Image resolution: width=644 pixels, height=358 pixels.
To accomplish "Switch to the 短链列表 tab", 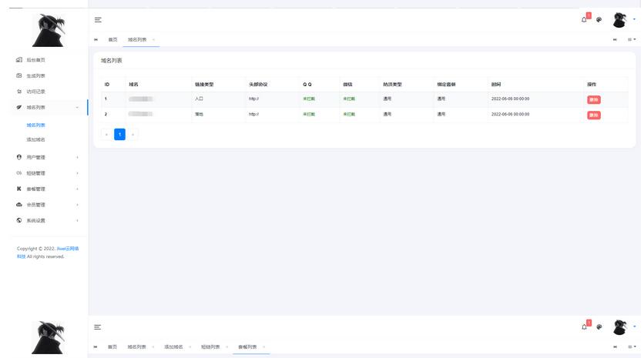I will pos(210,347).
